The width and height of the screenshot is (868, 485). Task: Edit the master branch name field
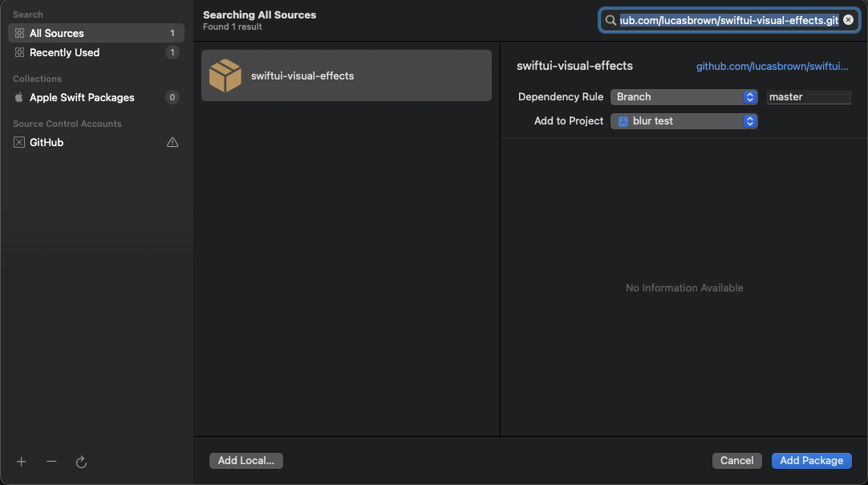point(809,97)
